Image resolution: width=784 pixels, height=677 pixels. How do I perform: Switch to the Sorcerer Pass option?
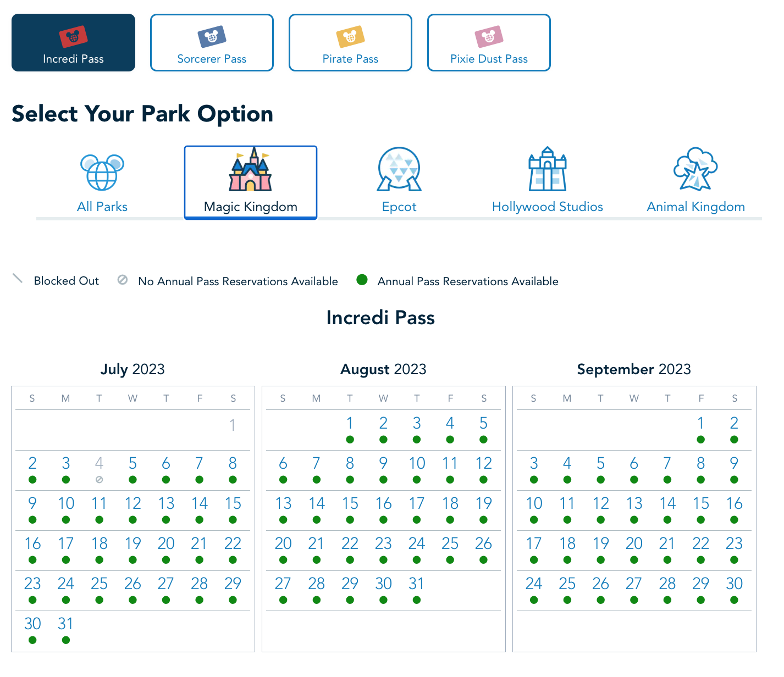point(212,59)
